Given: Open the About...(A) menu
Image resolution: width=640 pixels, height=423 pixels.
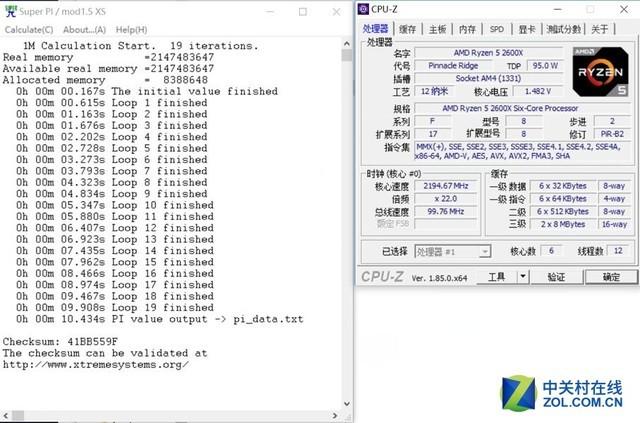Looking at the screenshot, I should coord(84,29).
